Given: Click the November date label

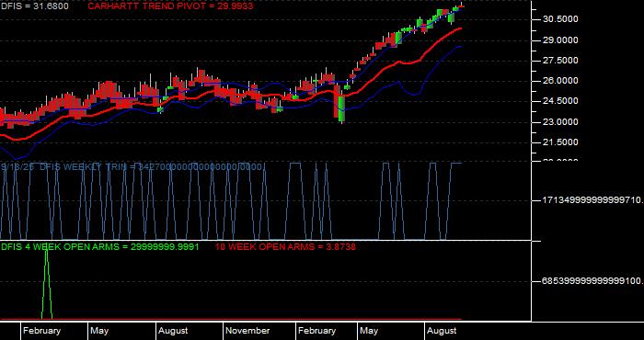Looking at the screenshot, I should (247, 331).
